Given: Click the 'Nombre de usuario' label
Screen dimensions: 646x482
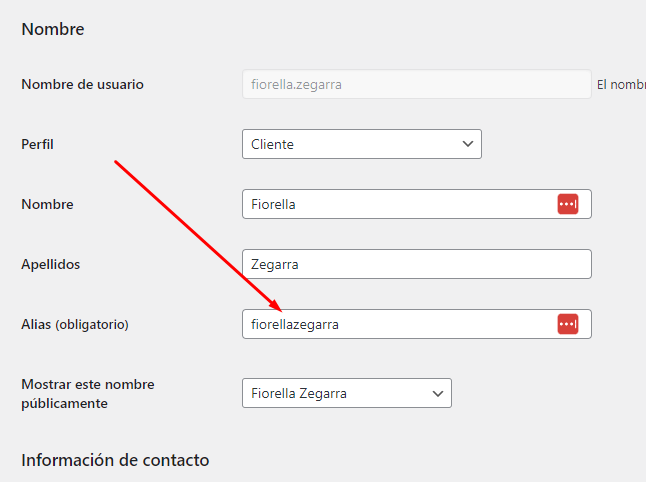Looking at the screenshot, I should point(82,85).
